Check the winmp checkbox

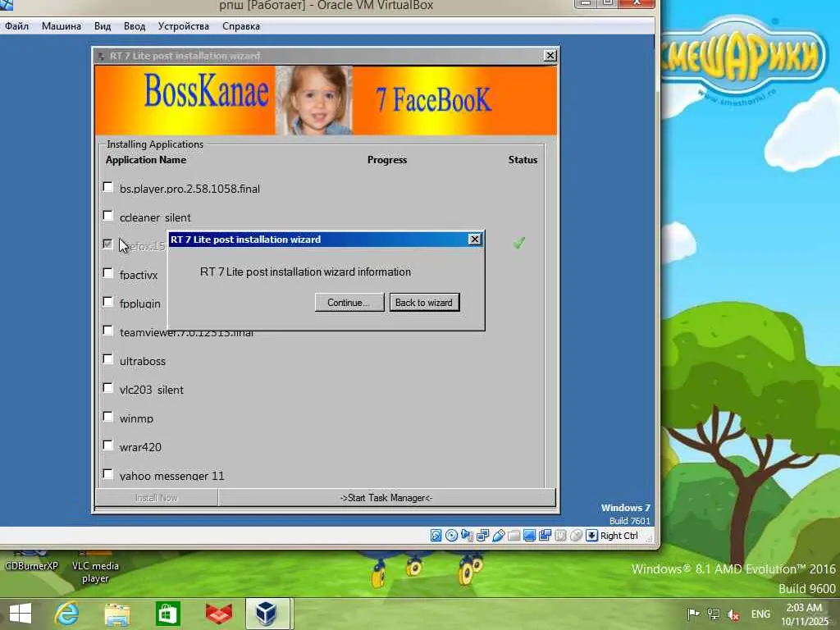pos(107,416)
